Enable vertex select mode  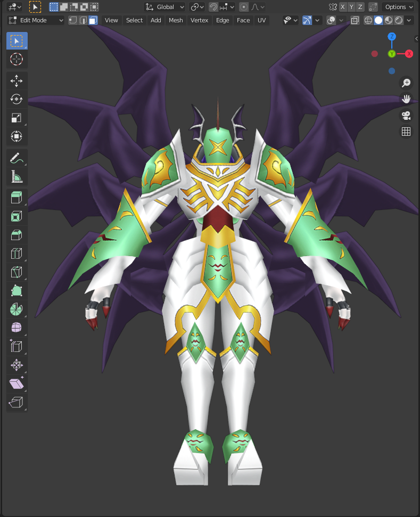coord(73,20)
